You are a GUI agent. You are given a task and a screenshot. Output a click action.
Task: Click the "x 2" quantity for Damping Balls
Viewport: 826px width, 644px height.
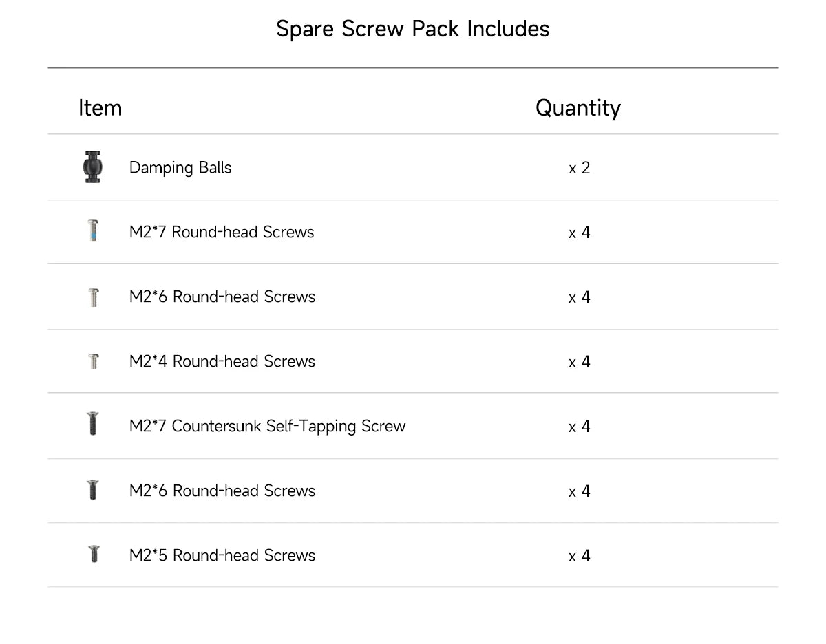pyautogui.click(x=579, y=168)
